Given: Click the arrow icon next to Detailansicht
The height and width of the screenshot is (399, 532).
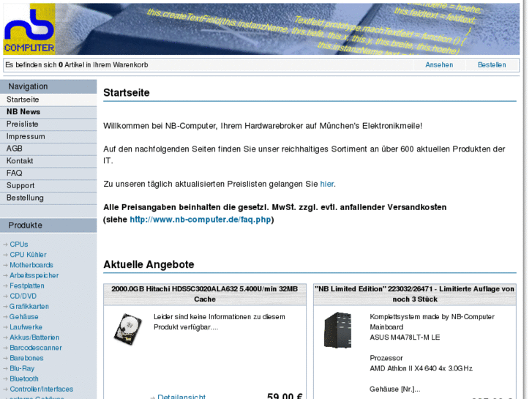Looking at the screenshot, I should click(x=153, y=397).
